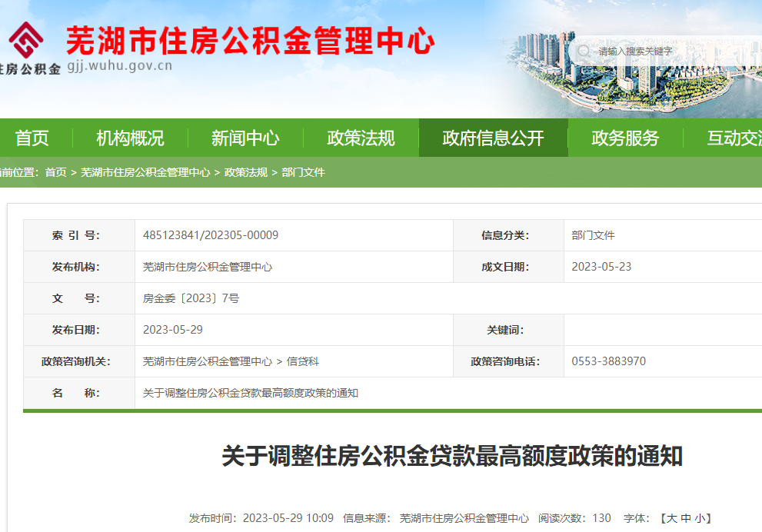Click the 政策法规 breadcrumb link
The width and height of the screenshot is (762, 532).
click(246, 172)
